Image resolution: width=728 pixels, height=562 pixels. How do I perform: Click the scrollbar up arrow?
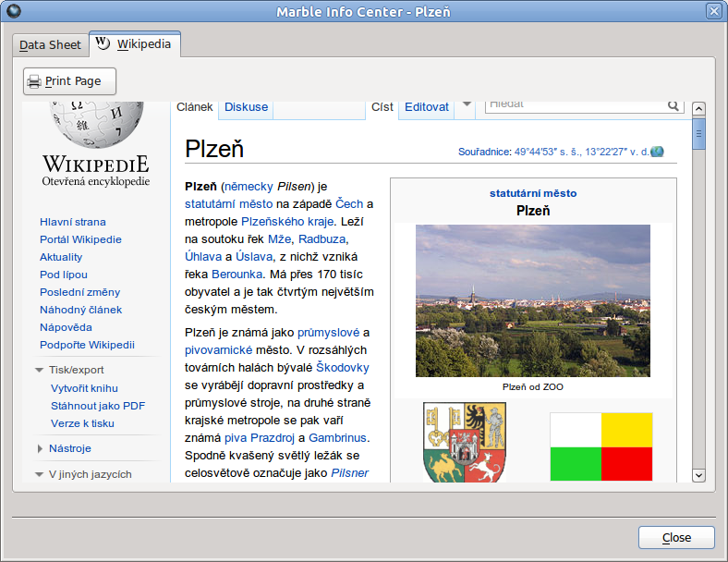click(698, 109)
